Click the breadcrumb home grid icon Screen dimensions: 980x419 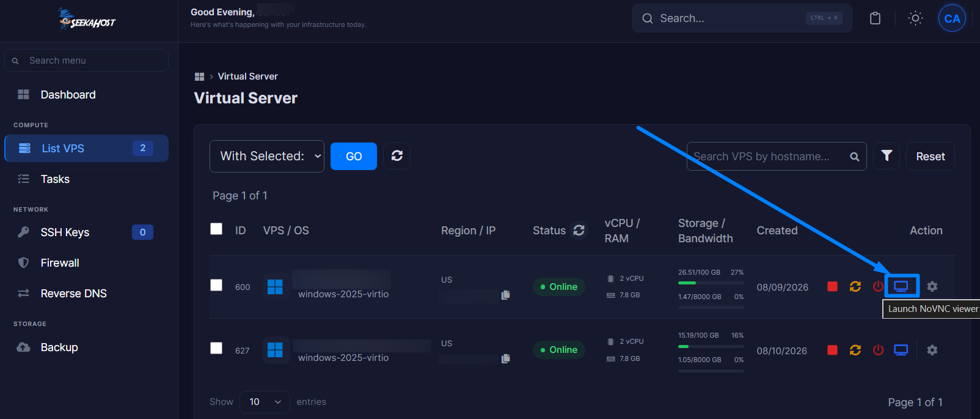pyautogui.click(x=199, y=76)
